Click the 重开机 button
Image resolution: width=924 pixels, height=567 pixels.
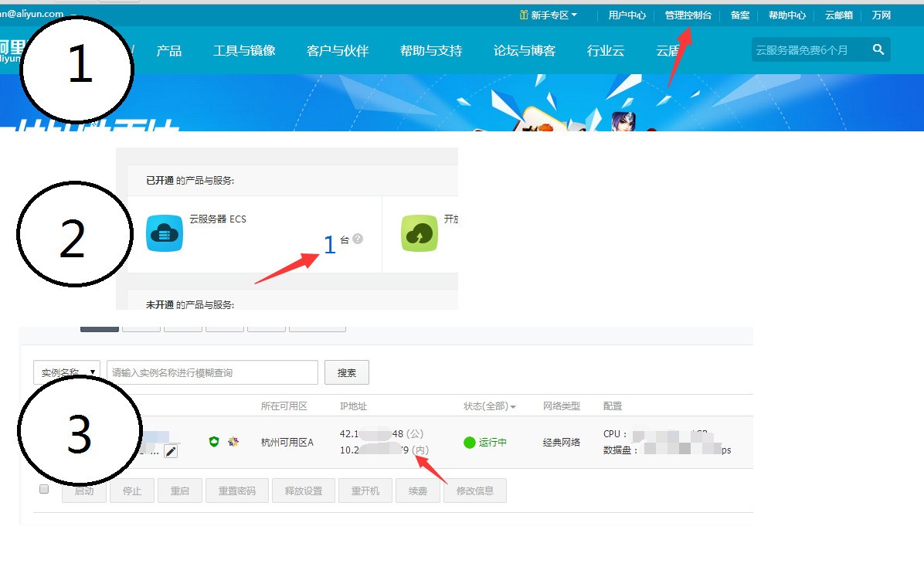(x=365, y=491)
